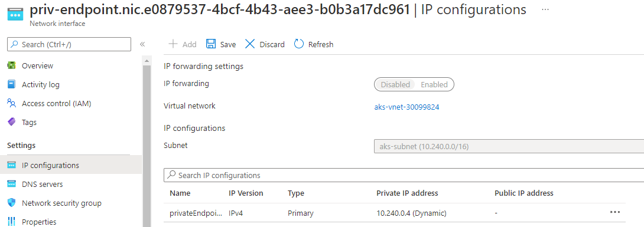Click the Search IP configurations field
The image size is (644, 227).
coord(404,175)
